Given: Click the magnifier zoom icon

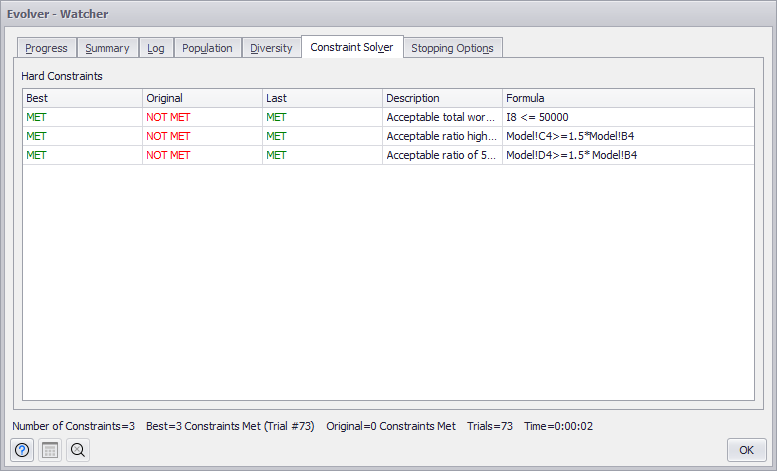Looking at the screenshot, I should click(x=78, y=450).
